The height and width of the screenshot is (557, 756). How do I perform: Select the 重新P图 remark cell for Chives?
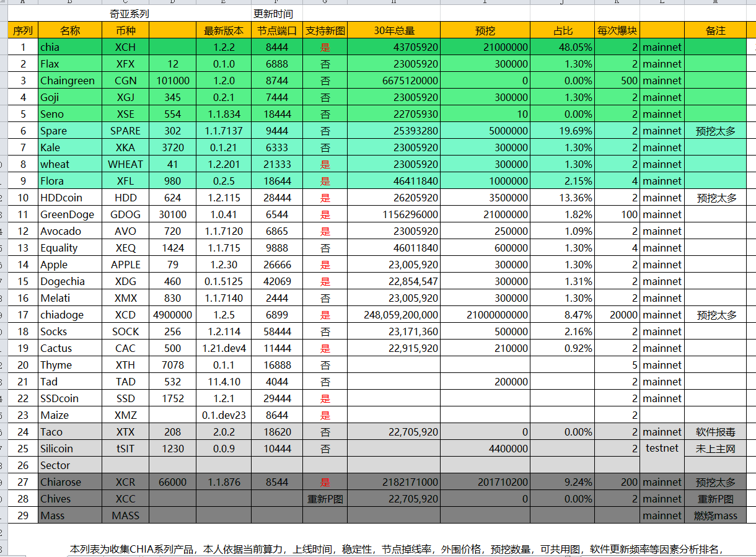(716, 499)
